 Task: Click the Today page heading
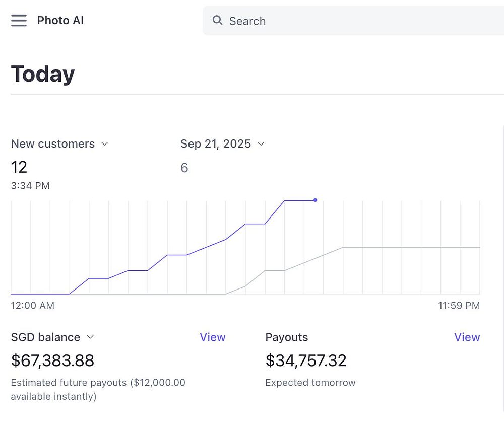[x=43, y=74]
